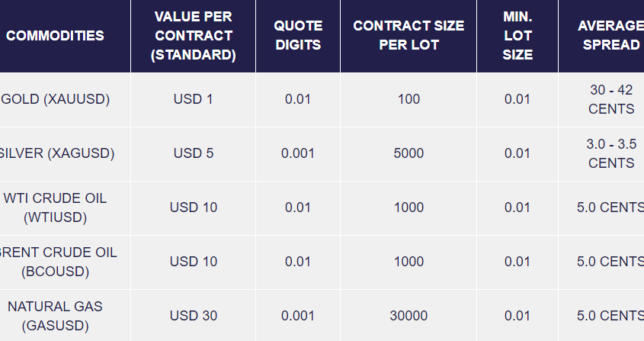Select the USD 30 natural gas value
This screenshot has height=341, width=644.
click(x=193, y=316)
